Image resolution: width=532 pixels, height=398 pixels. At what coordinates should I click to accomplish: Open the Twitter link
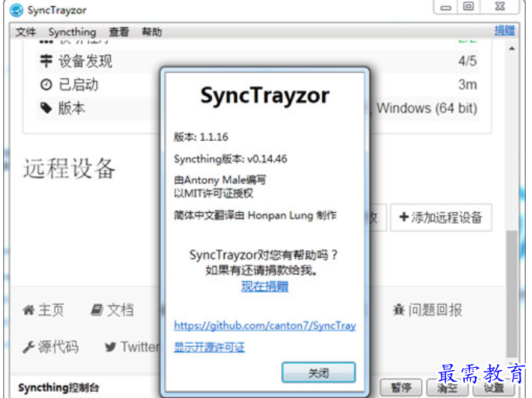coord(132,347)
